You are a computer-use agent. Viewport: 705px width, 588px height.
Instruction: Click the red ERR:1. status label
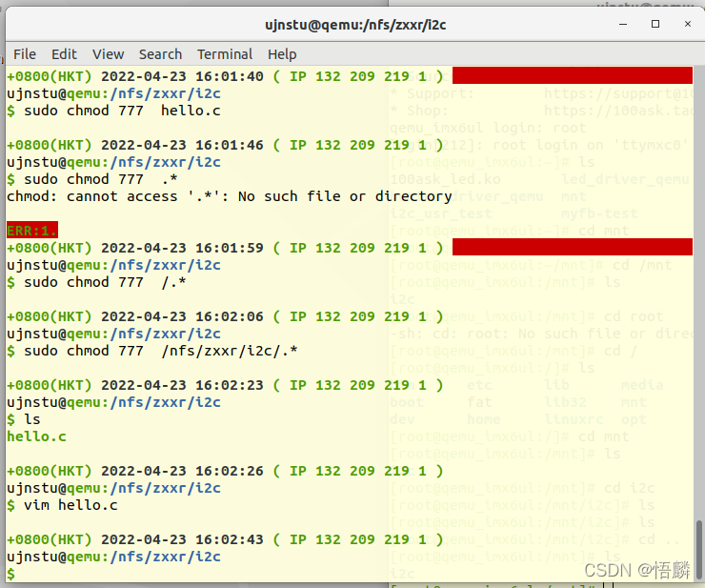click(32, 231)
